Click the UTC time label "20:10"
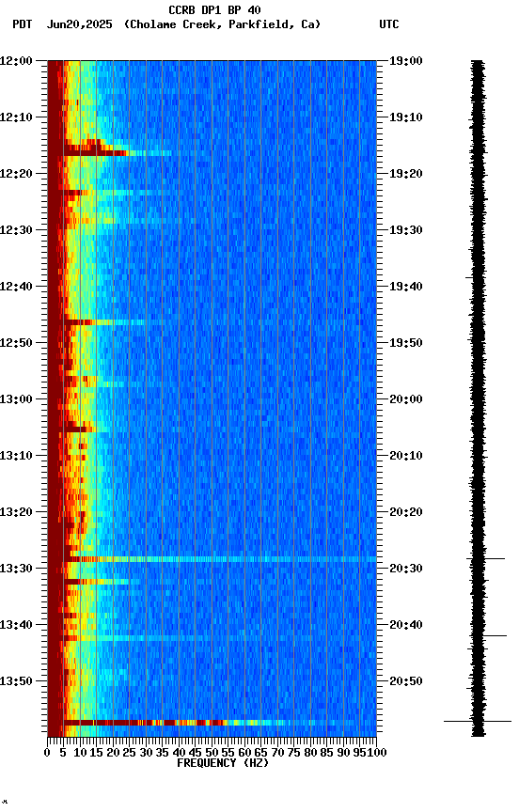Screen dimensions: 519x812 click(406, 456)
